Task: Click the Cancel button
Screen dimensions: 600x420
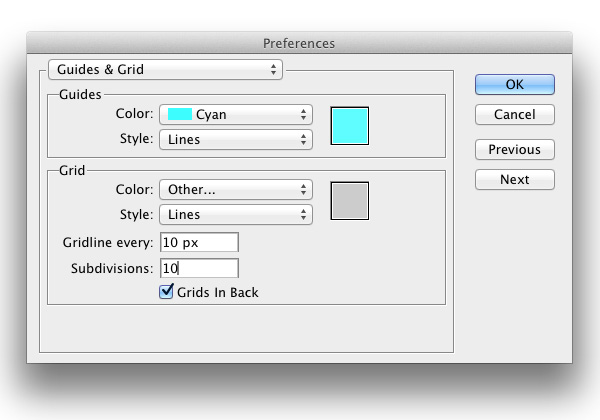Action: point(515,114)
